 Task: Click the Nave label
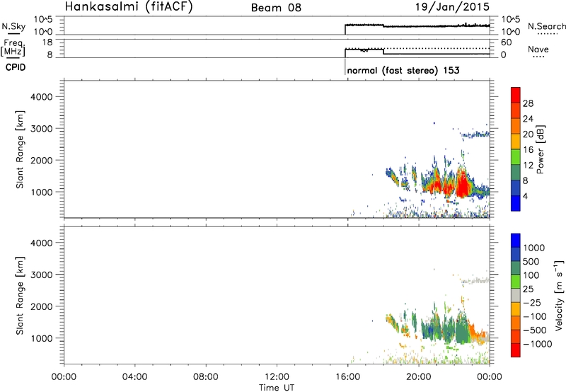pyautogui.click(x=538, y=49)
